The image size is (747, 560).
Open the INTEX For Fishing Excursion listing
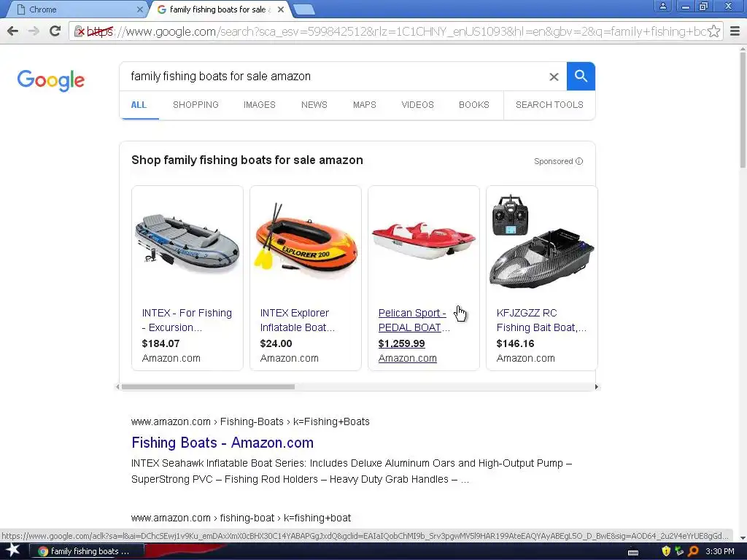pyautogui.click(x=187, y=320)
